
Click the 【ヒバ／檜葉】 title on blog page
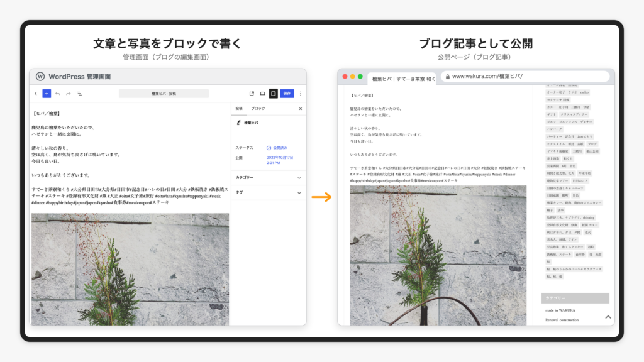[x=362, y=96]
